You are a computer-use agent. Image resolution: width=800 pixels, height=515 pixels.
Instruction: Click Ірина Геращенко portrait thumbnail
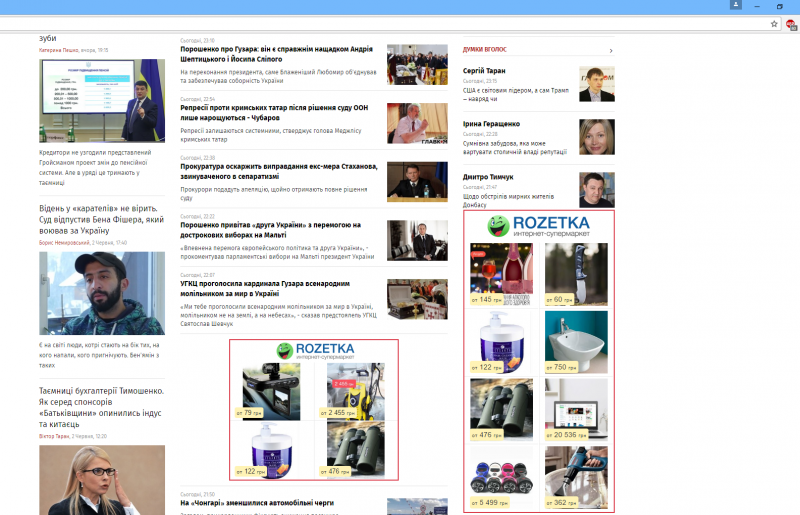point(597,137)
